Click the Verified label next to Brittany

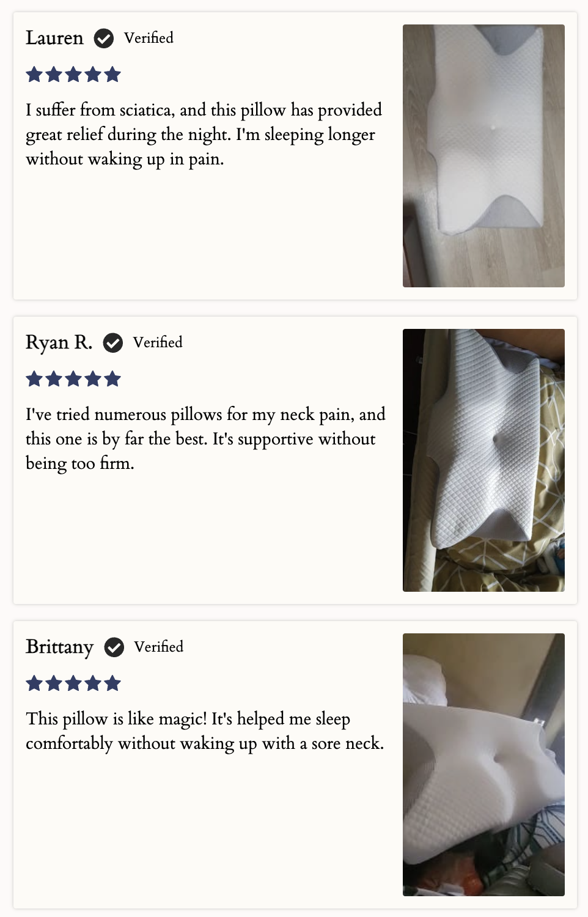click(159, 647)
